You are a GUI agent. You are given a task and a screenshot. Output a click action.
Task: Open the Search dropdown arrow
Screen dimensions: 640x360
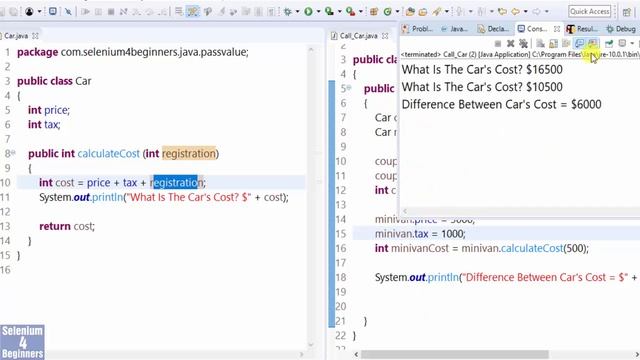(x=447, y=11)
